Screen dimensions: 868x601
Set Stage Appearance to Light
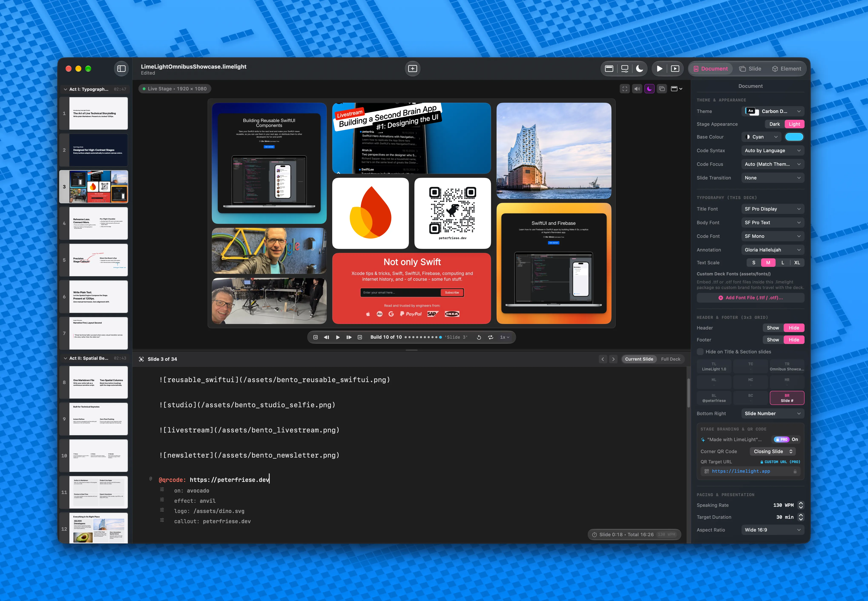(794, 124)
